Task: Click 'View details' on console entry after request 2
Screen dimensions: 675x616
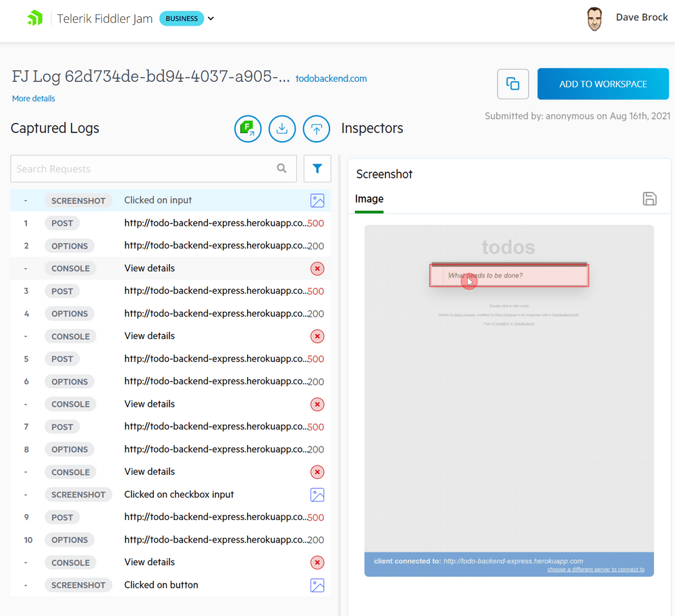Action: click(149, 268)
